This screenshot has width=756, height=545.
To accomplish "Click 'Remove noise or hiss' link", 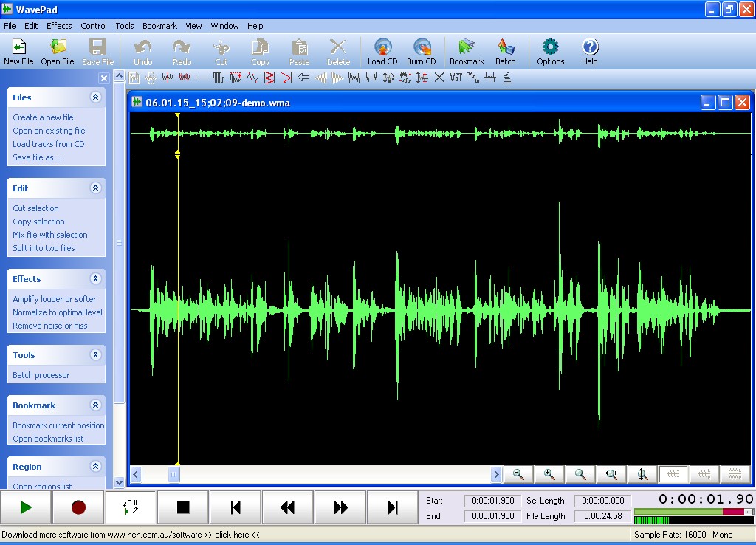I will coord(50,326).
